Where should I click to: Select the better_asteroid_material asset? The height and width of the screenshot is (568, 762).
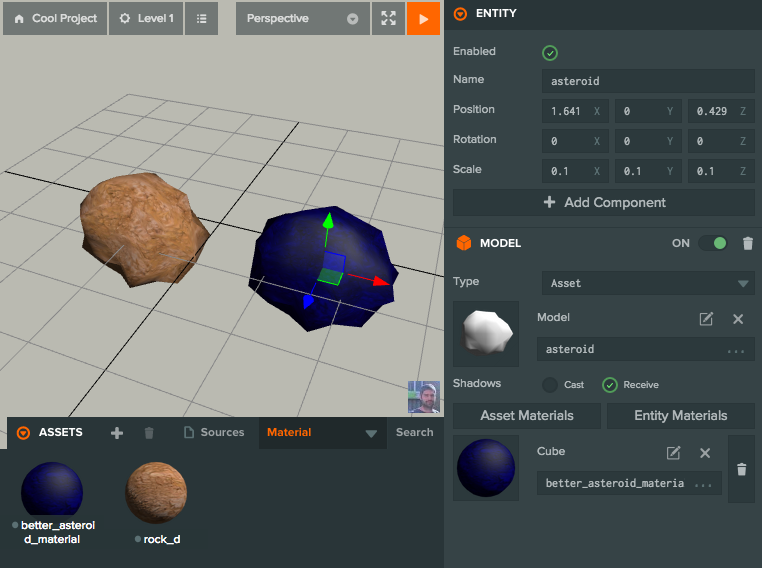tap(52, 503)
